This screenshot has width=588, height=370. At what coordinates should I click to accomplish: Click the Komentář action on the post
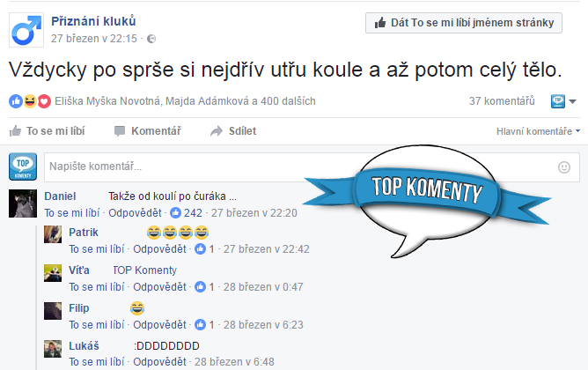click(147, 131)
